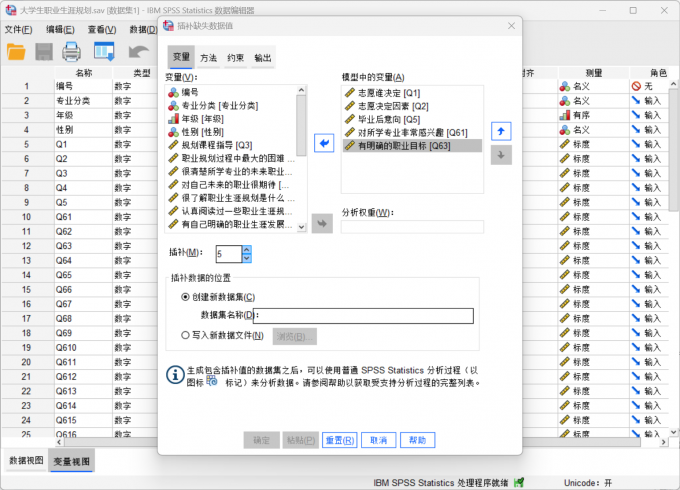Move selected model variable up with blue arrow
The width and height of the screenshot is (680, 490).
(503, 131)
